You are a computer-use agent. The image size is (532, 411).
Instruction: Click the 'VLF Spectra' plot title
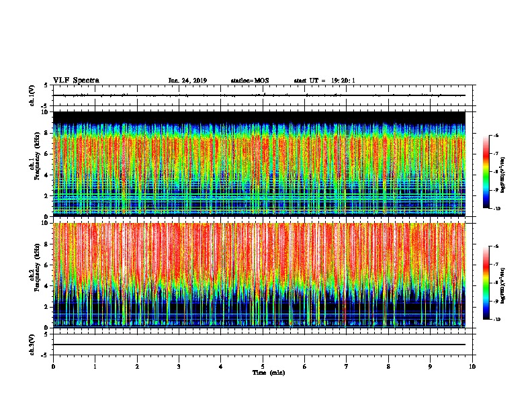pos(76,81)
